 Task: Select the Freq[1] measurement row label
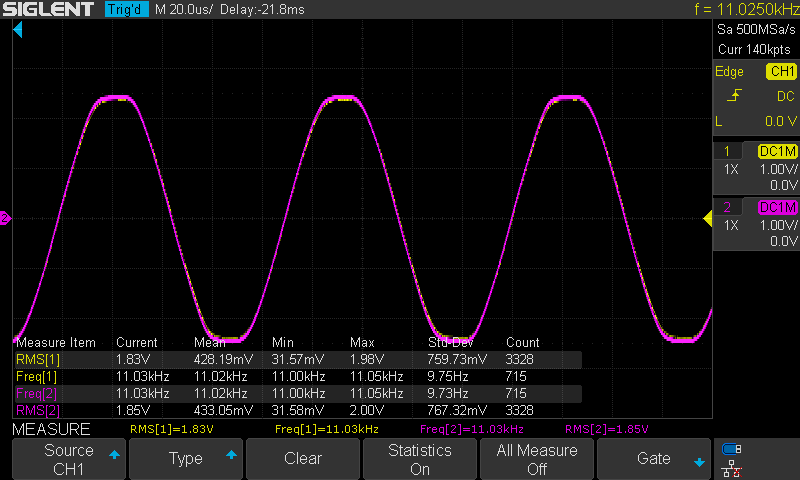(36, 376)
